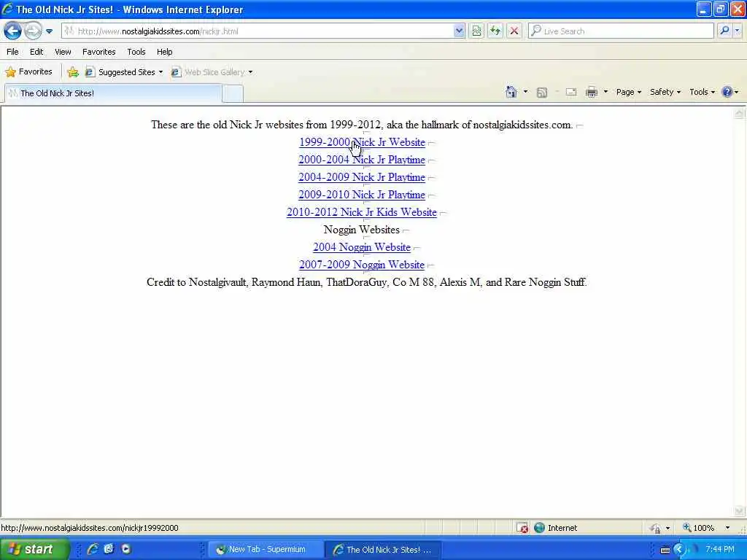Open the Web Slice Gallery dropdown
This screenshot has height=560, width=747.
212,72
